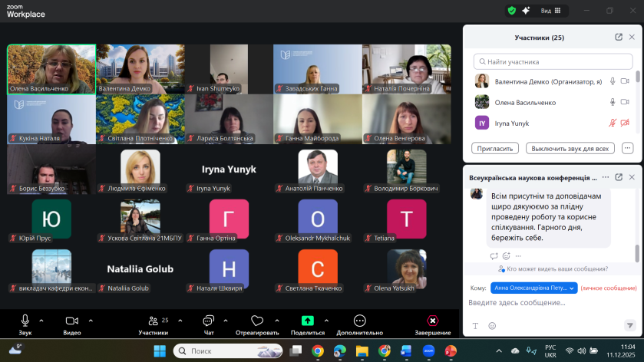Toggle microphone for Валентина Демко in participants list

[x=613, y=81]
